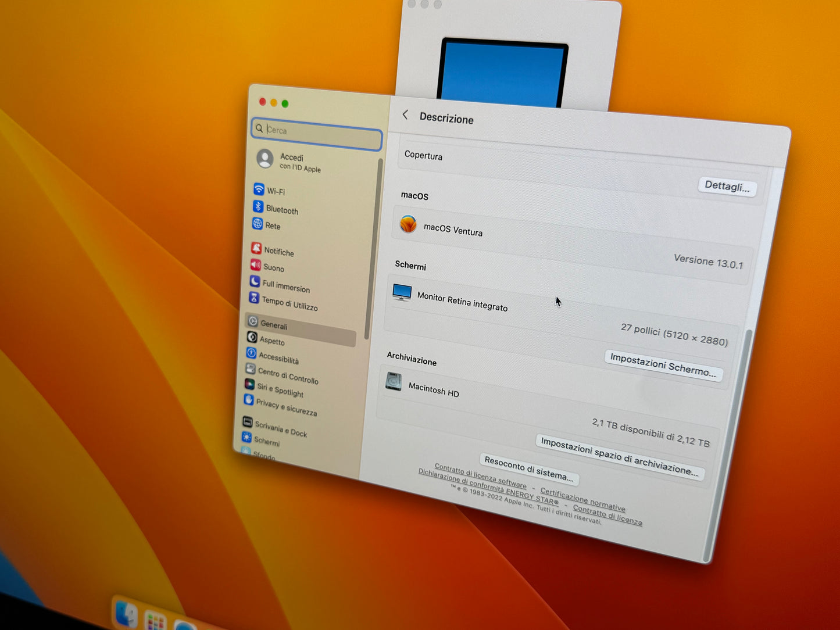
Task: Click 2,1 TB disponibili di 2,12 TB
Action: tap(650, 432)
